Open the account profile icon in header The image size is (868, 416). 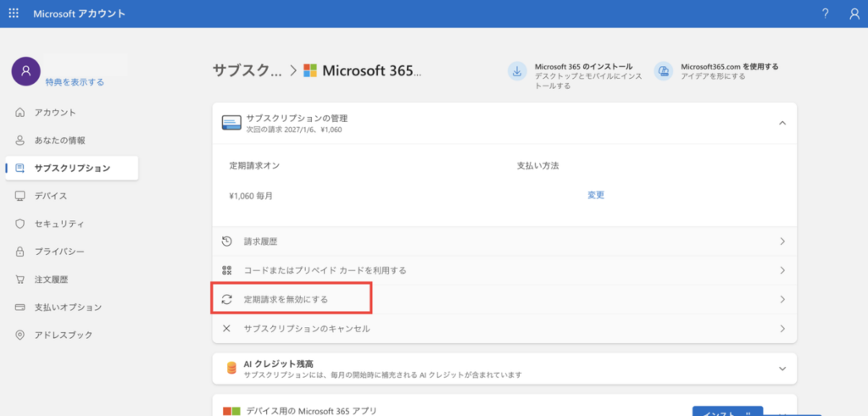[x=854, y=14]
